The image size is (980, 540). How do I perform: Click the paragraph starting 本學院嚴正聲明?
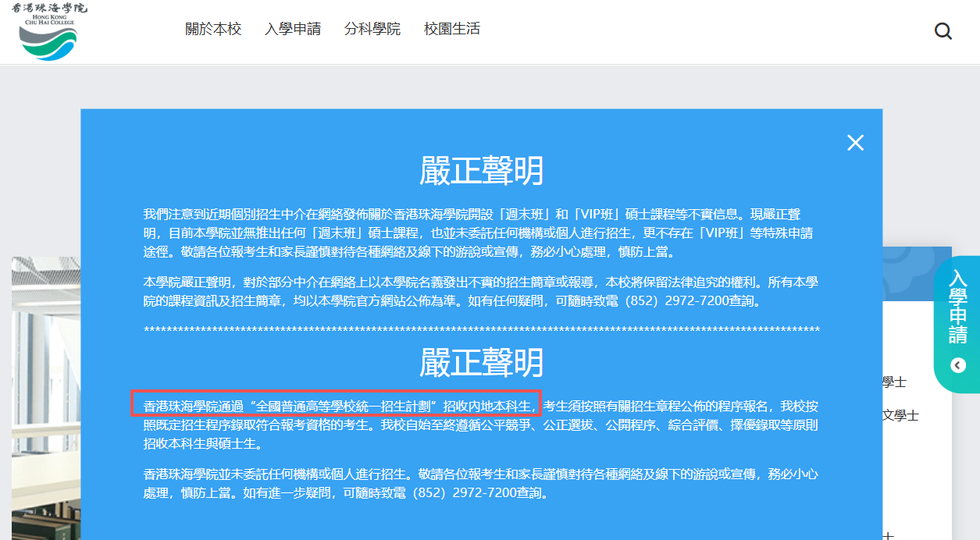coord(481,291)
